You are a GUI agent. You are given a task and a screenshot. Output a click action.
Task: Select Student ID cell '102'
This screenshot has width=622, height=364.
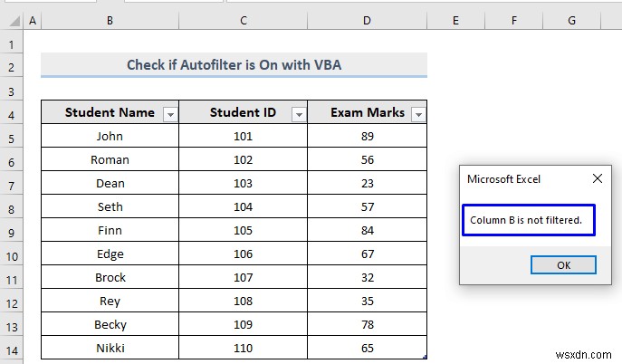click(x=244, y=159)
